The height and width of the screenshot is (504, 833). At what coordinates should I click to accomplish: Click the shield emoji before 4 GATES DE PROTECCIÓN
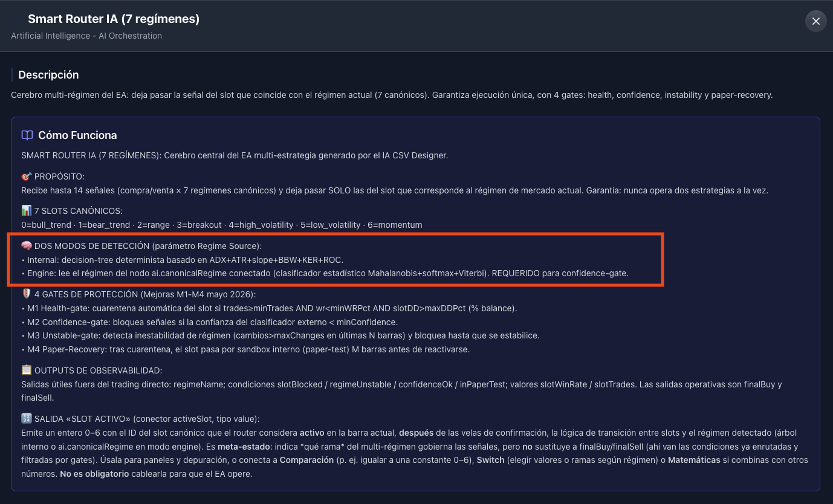click(x=26, y=294)
